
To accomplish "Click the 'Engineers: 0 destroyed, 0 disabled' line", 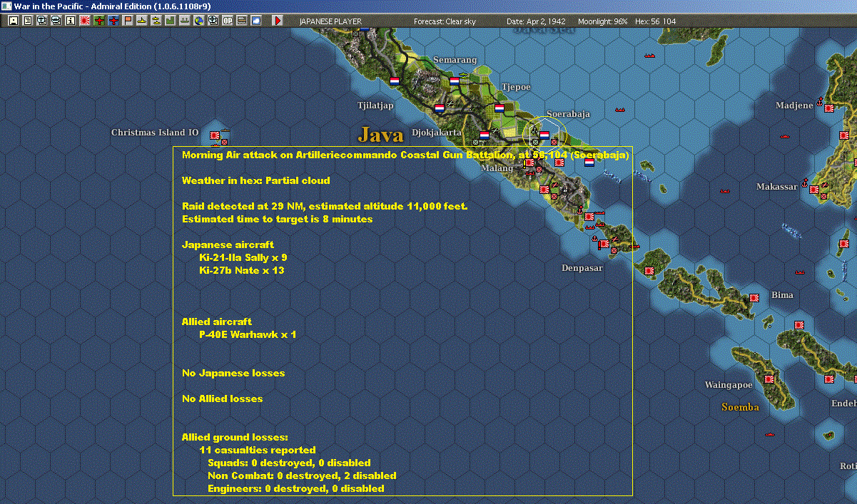I will point(295,488).
